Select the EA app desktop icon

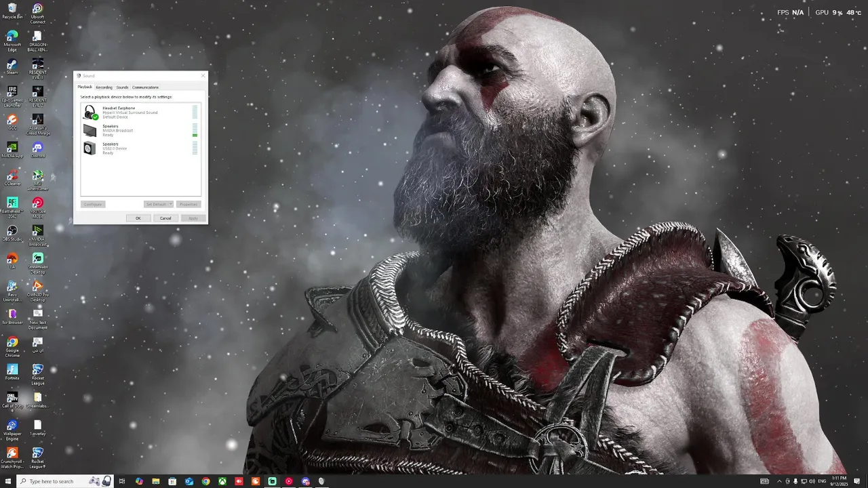12,261
